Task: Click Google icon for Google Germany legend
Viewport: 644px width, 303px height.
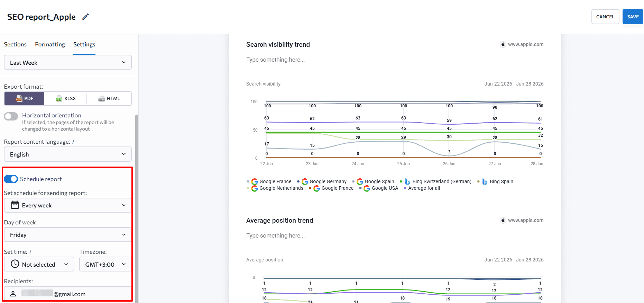Action: (x=305, y=181)
